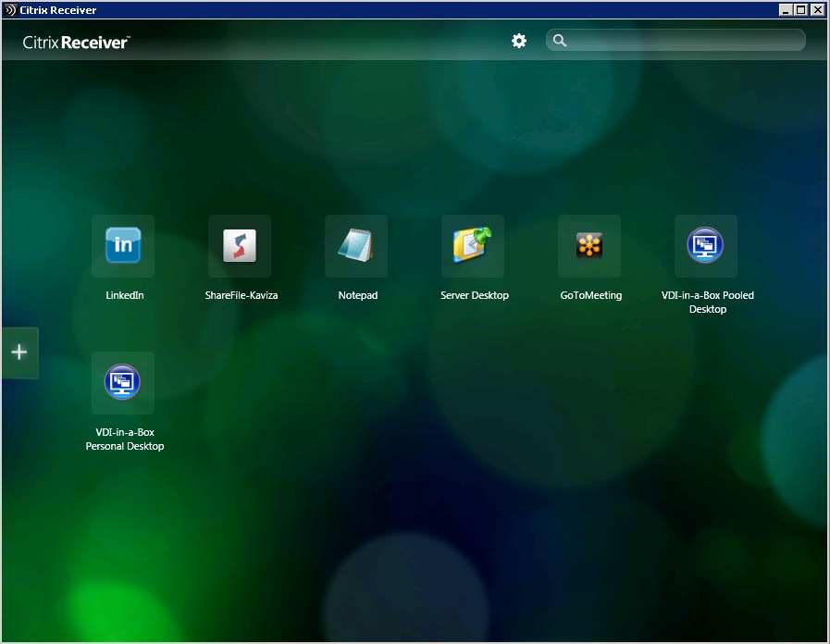
Task: Select the LinkedIn app label
Action: (123, 295)
